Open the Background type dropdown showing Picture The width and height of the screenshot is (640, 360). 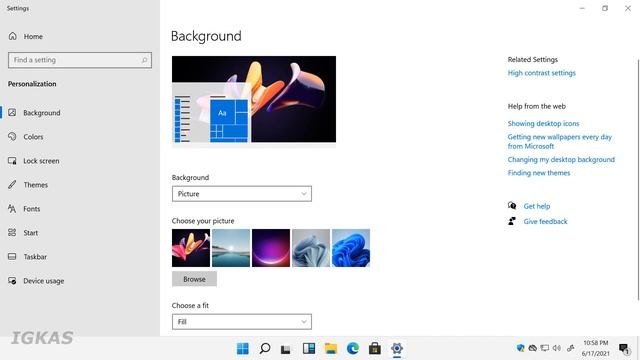point(242,194)
